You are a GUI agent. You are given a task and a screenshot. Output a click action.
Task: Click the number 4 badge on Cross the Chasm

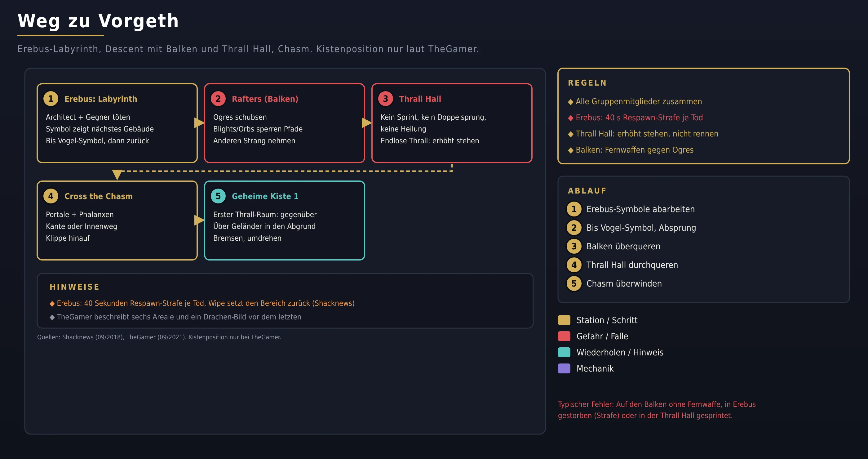click(x=51, y=196)
